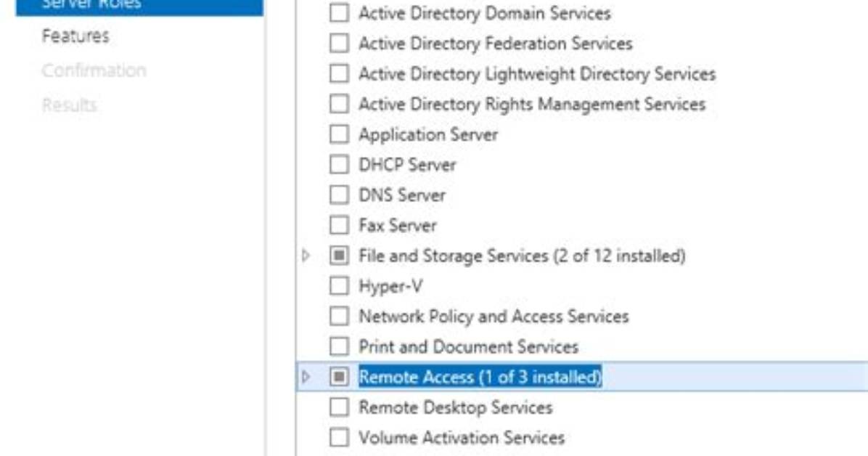The width and height of the screenshot is (868, 456).
Task: Toggle the Remote Access role checkbox
Action: click(339, 377)
